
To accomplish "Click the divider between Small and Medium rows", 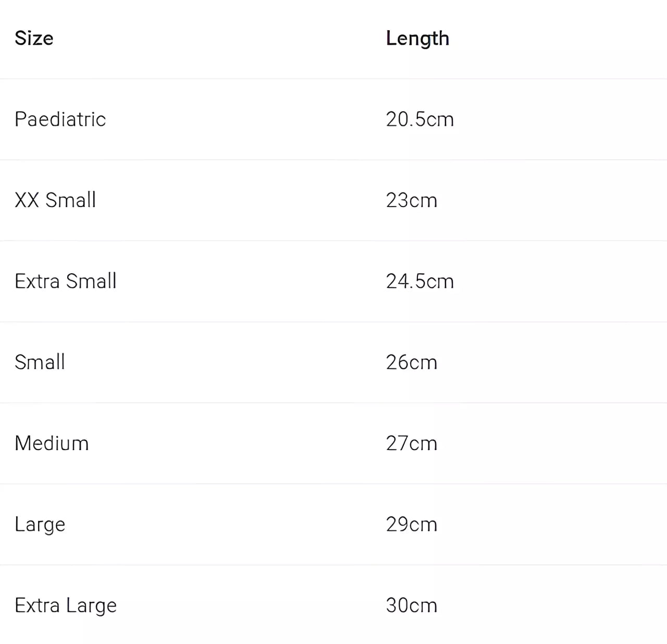I will (x=333, y=403).
